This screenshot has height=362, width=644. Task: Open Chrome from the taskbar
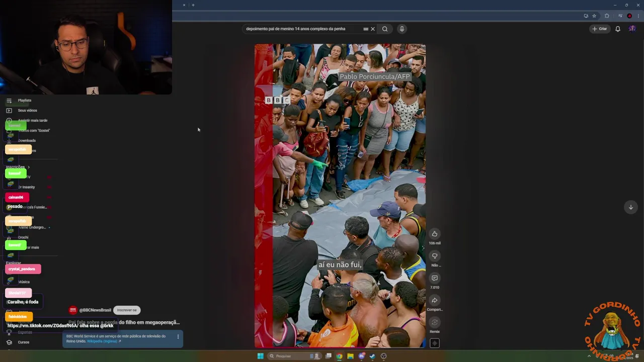pos(340,356)
